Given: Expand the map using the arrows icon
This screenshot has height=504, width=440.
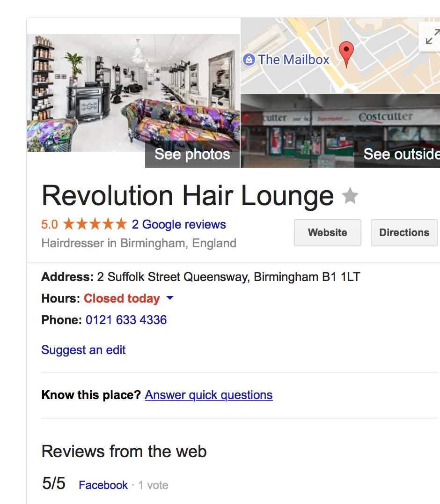Looking at the screenshot, I should [432, 37].
